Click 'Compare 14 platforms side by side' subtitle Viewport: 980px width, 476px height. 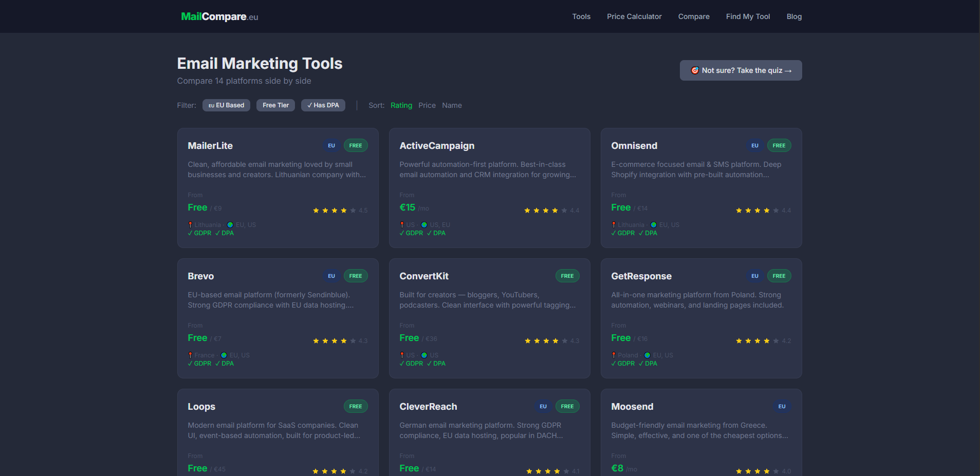tap(244, 81)
